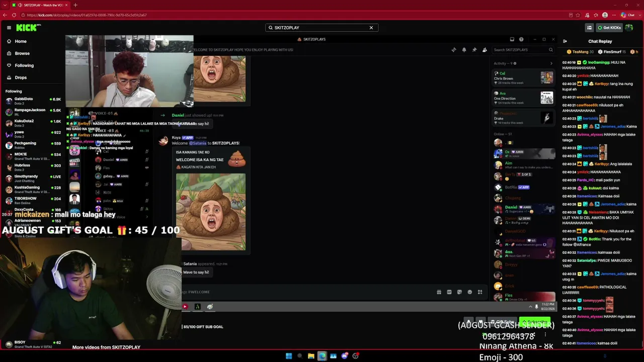The width and height of the screenshot is (644, 362).
Task: Click the One Direction activity card
Action: click(x=523, y=98)
